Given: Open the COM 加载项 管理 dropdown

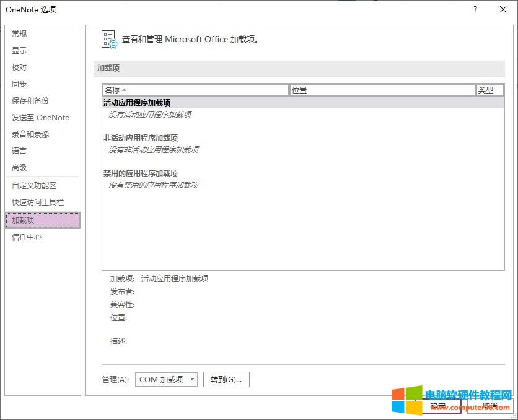Looking at the screenshot, I should (x=165, y=379).
